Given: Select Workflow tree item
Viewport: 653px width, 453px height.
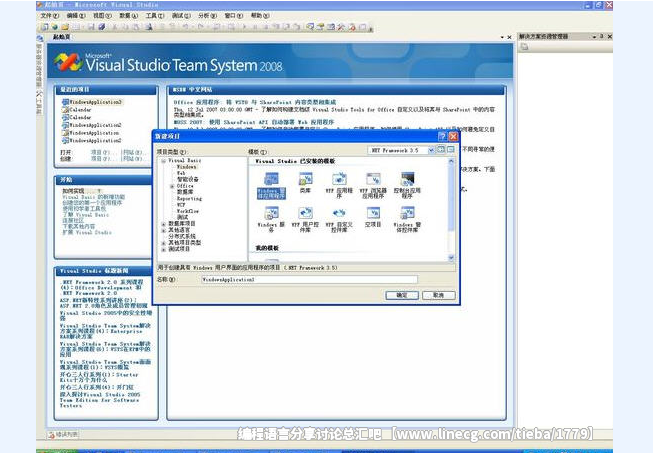Looking at the screenshot, I should [x=187, y=211].
